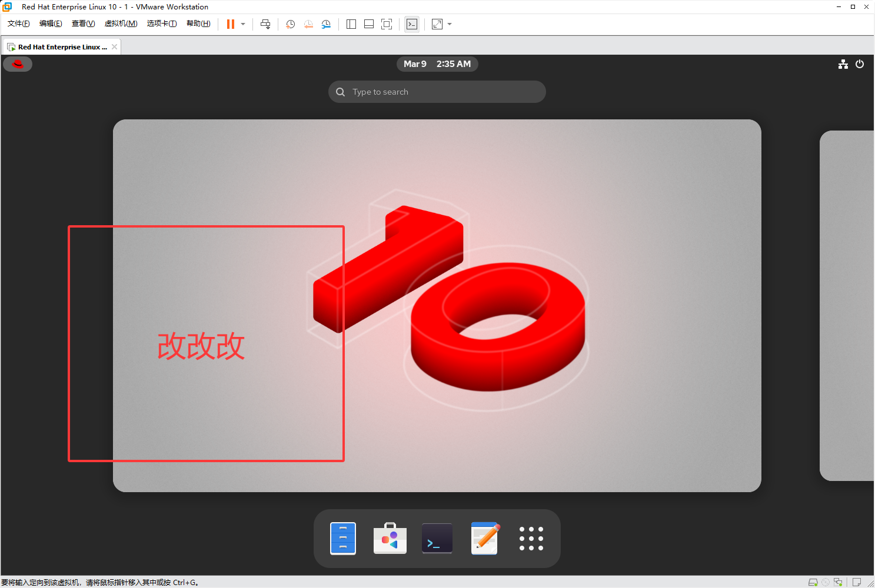Launch the Software store from the dock

click(x=390, y=539)
